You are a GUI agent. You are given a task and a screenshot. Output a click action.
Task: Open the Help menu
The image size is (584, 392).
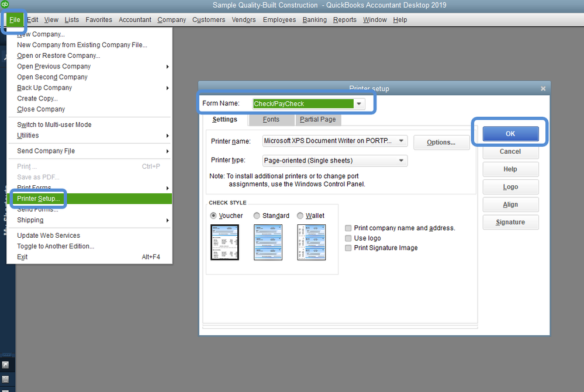400,20
